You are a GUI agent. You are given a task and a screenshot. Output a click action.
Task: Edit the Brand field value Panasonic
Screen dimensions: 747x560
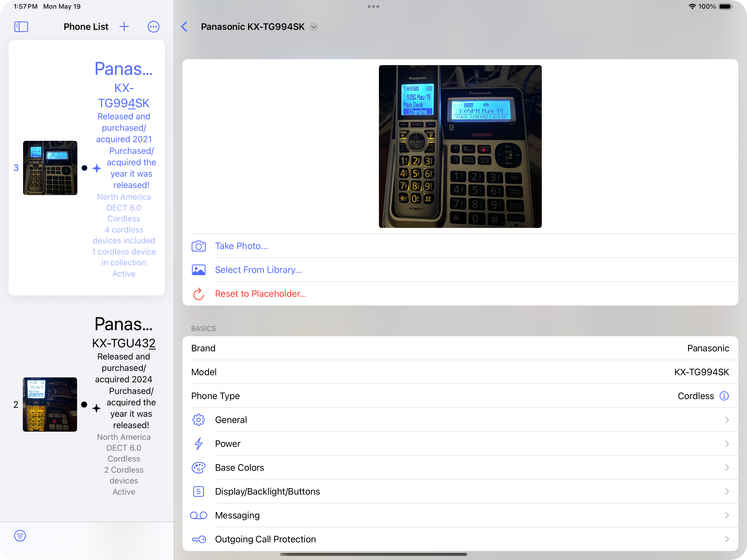click(708, 348)
